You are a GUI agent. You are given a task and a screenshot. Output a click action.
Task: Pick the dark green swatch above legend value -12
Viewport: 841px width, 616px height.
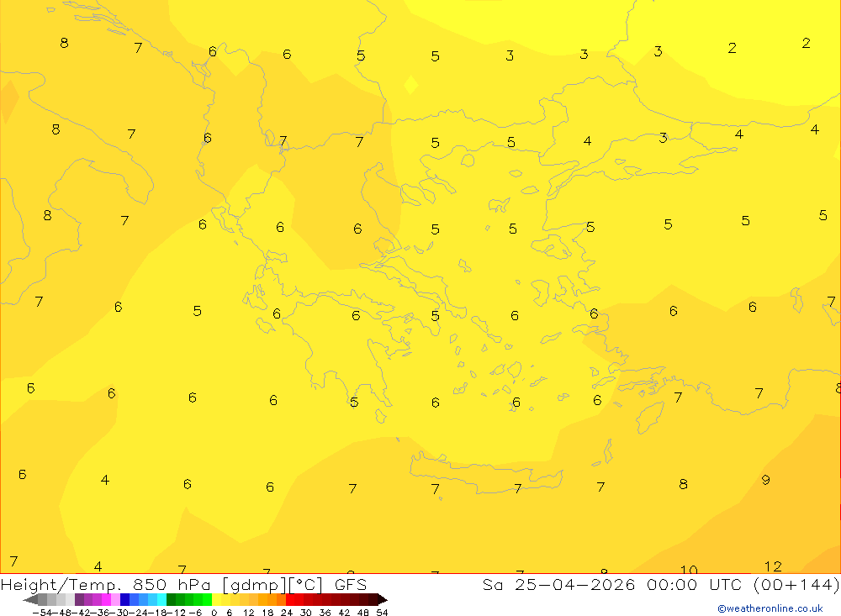click(171, 599)
